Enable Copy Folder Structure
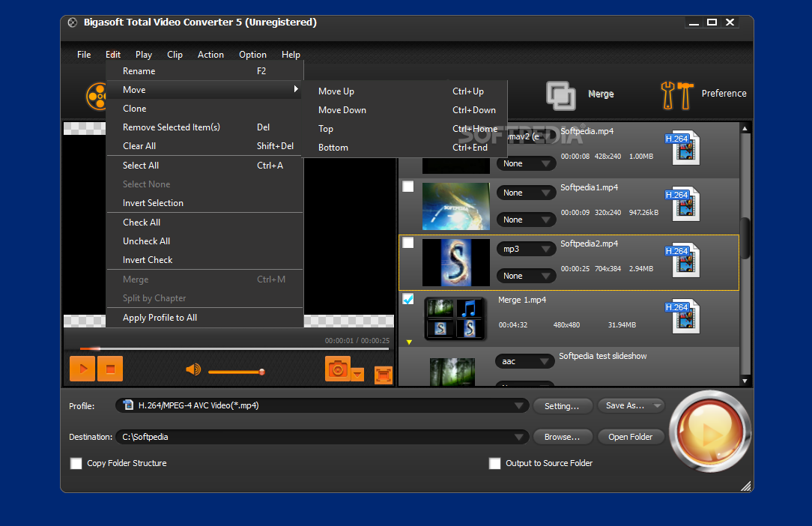The height and width of the screenshot is (526, 812). 76,463
